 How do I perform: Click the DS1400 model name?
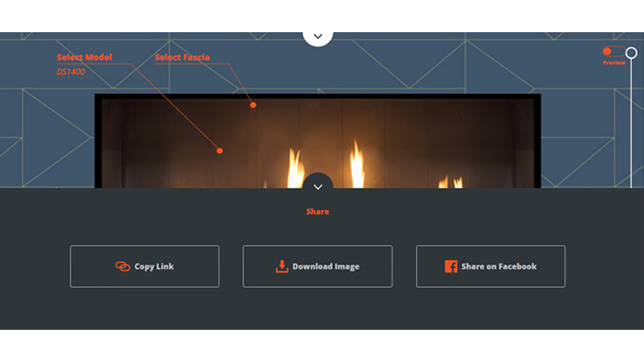click(x=71, y=71)
